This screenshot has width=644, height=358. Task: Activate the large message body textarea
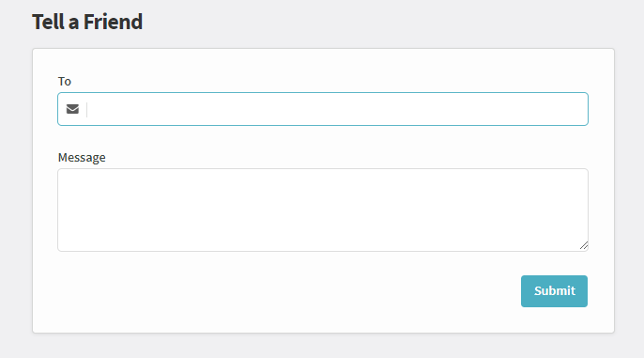(x=323, y=210)
